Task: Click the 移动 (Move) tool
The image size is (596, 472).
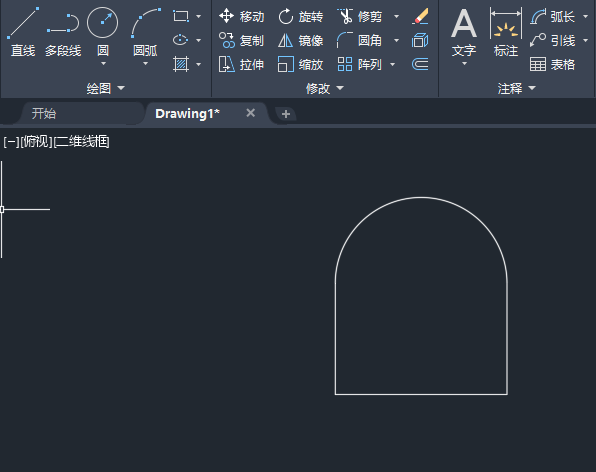Action: (x=242, y=16)
